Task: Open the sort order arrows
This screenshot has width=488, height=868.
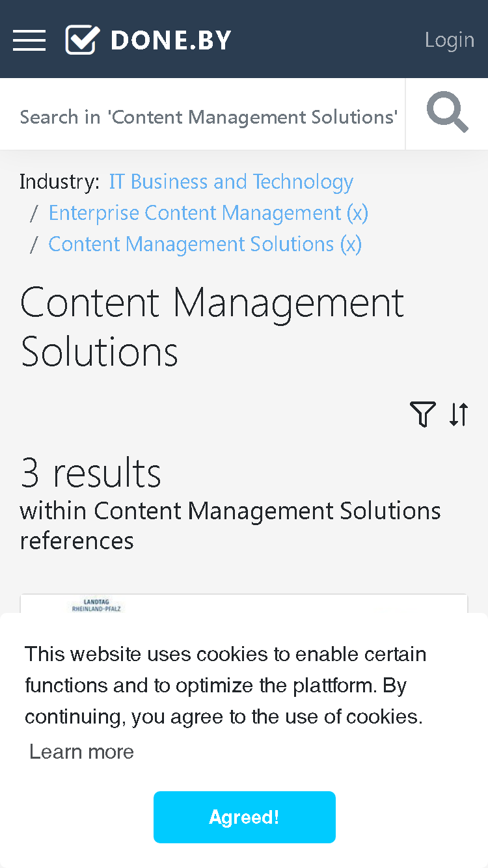Action: [x=459, y=414]
